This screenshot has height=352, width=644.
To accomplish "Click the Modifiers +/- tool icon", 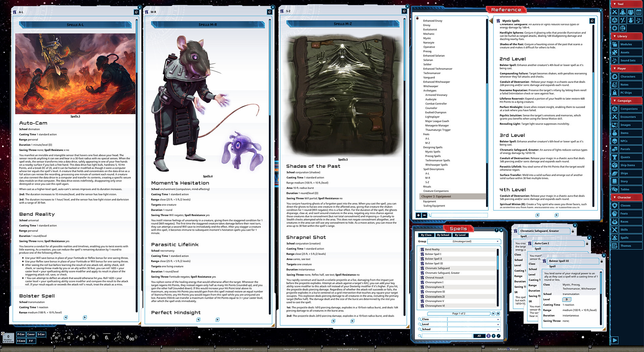I will [623, 20].
